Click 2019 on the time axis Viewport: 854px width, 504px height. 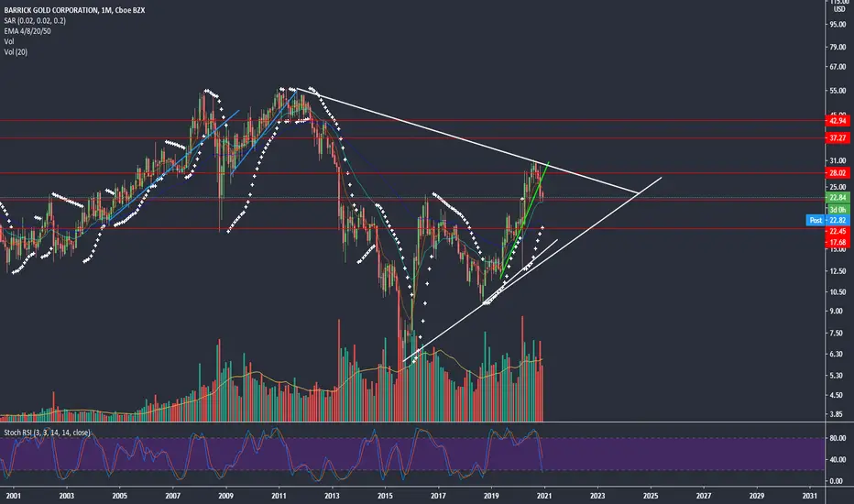(491, 496)
